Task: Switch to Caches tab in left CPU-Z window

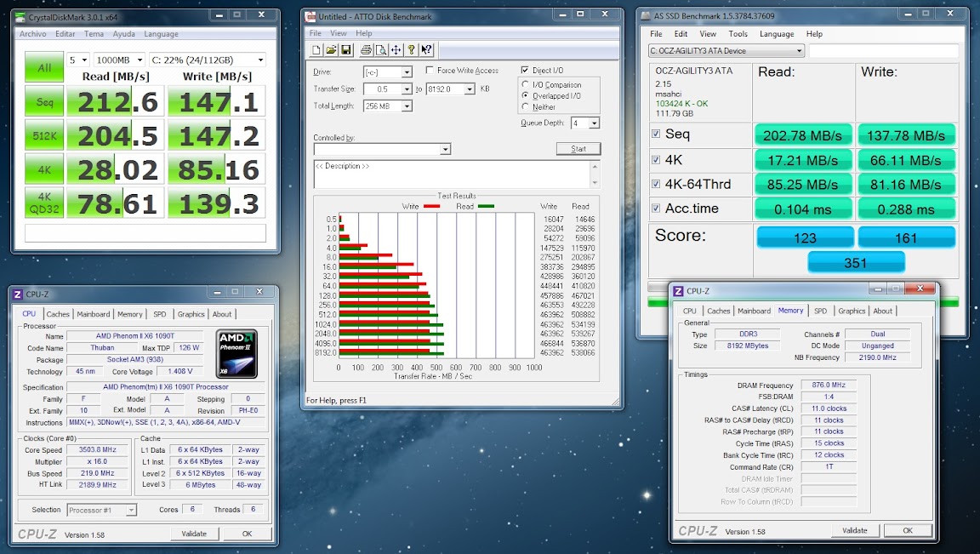Action: (58, 314)
